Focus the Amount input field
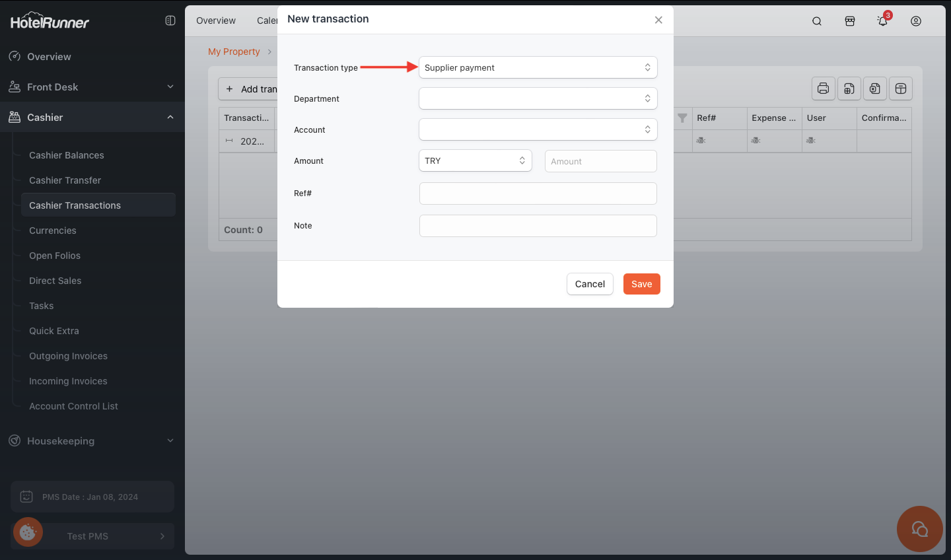The height and width of the screenshot is (560, 951). point(600,161)
